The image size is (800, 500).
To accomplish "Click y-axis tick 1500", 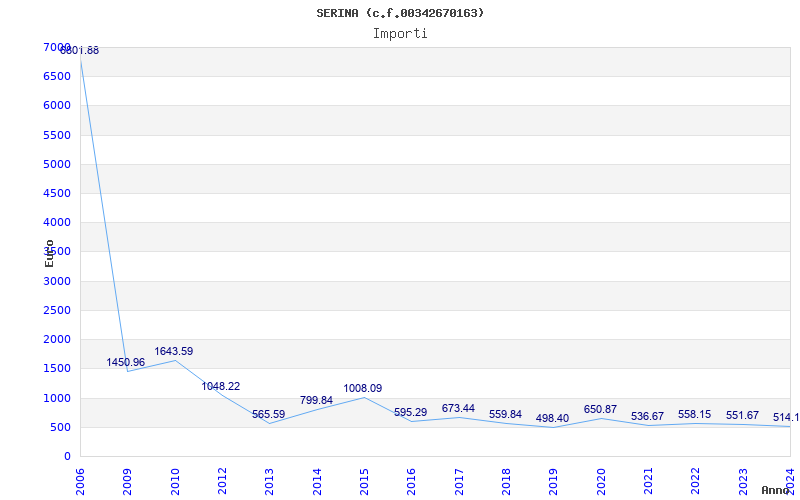I will (57, 368).
